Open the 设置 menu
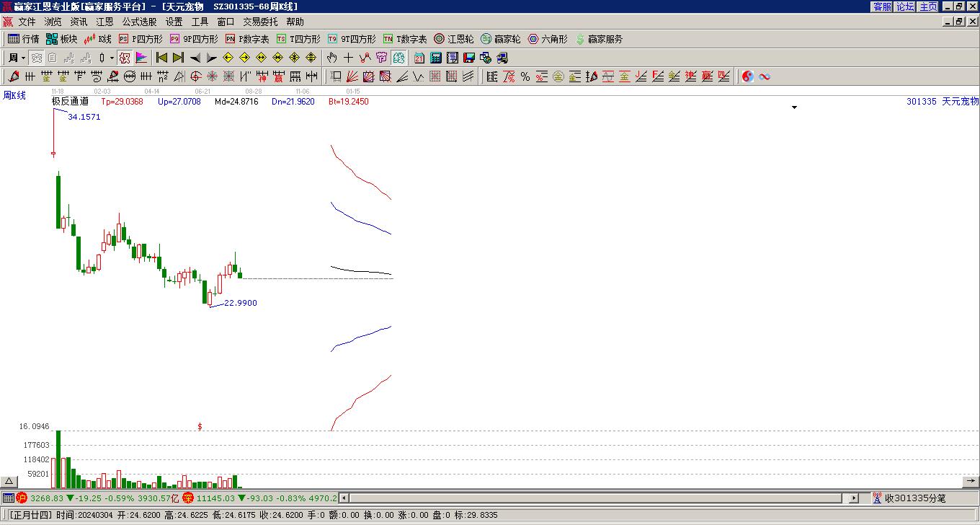The image size is (980, 525). click(x=174, y=22)
